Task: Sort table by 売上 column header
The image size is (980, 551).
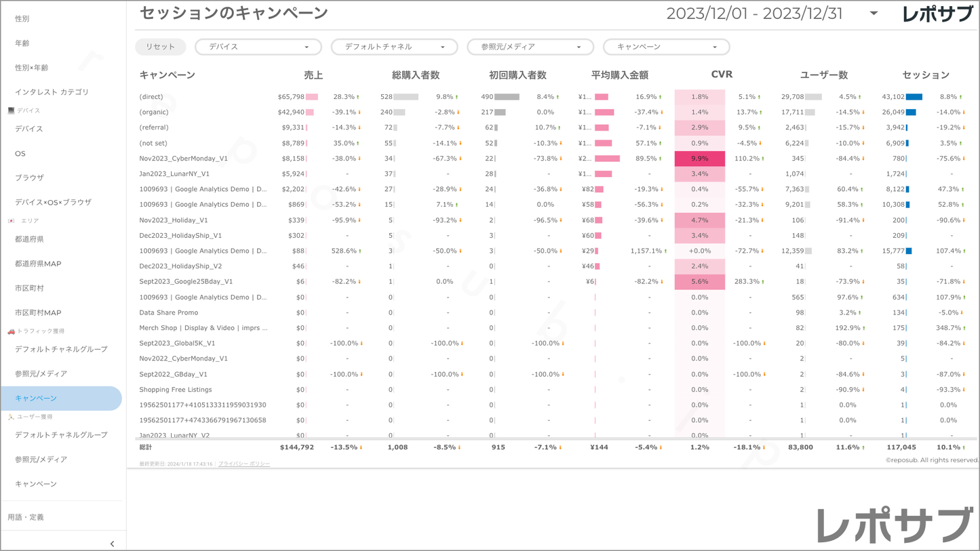Action: [x=313, y=75]
